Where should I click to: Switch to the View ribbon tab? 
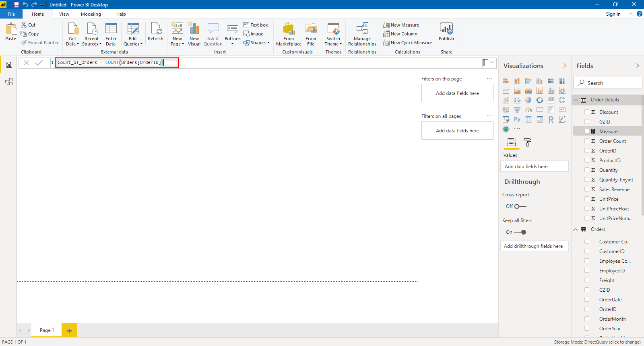[x=64, y=14]
